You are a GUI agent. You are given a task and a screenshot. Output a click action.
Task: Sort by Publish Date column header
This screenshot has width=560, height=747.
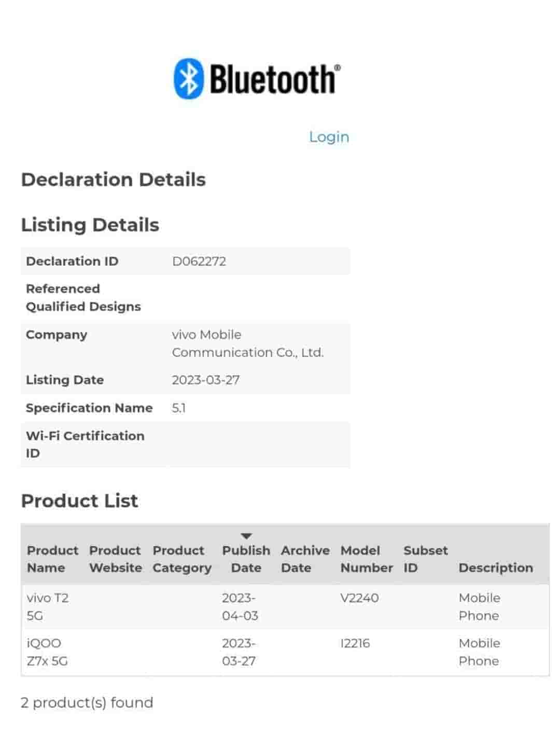(x=246, y=559)
